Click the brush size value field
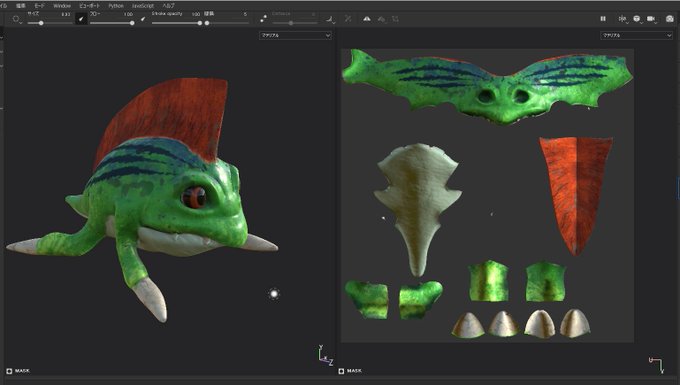The width and height of the screenshot is (680, 385). click(x=65, y=14)
